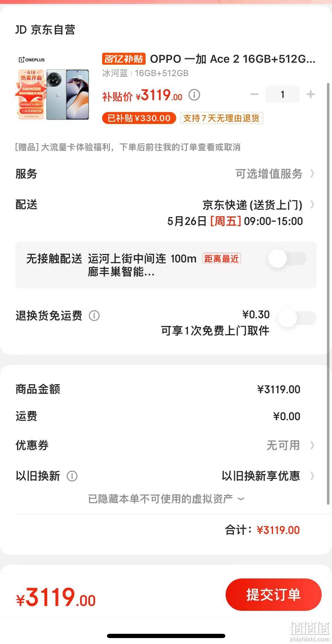Tap info icon next to 退换货免运费
Image resolution: width=332 pixels, height=644 pixels.
click(x=94, y=315)
